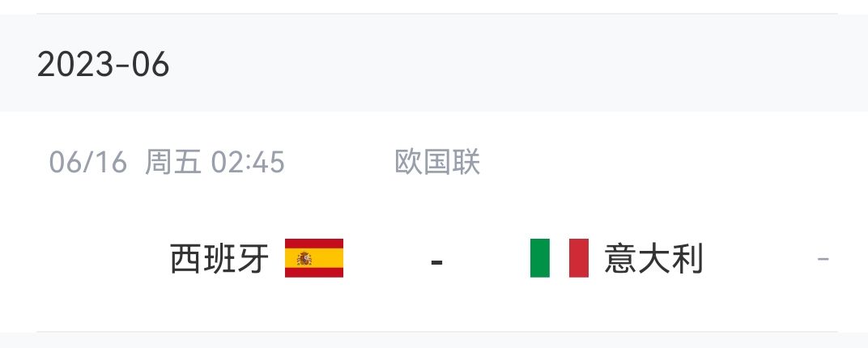Click the Italy flag icon
The image size is (868, 348).
tap(559, 258)
